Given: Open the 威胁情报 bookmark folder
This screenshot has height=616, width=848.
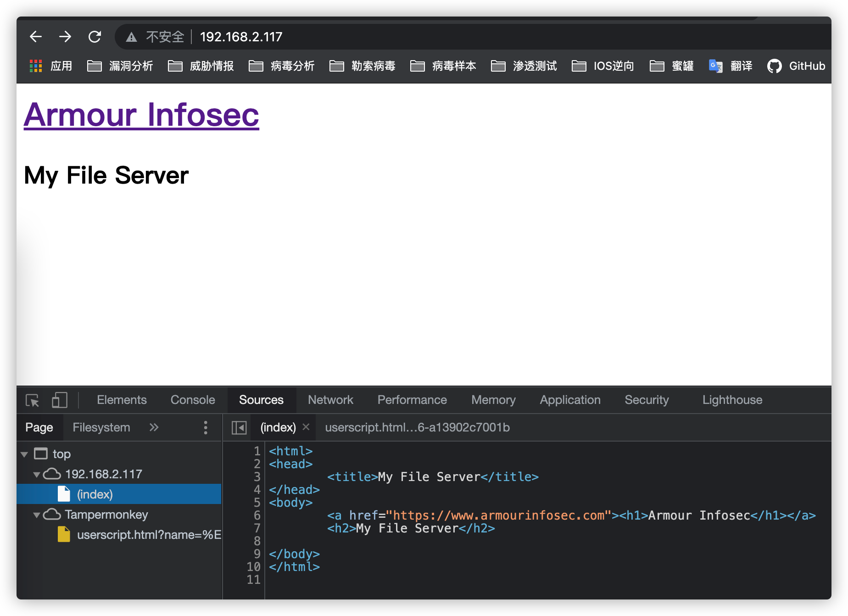Looking at the screenshot, I should (x=201, y=66).
